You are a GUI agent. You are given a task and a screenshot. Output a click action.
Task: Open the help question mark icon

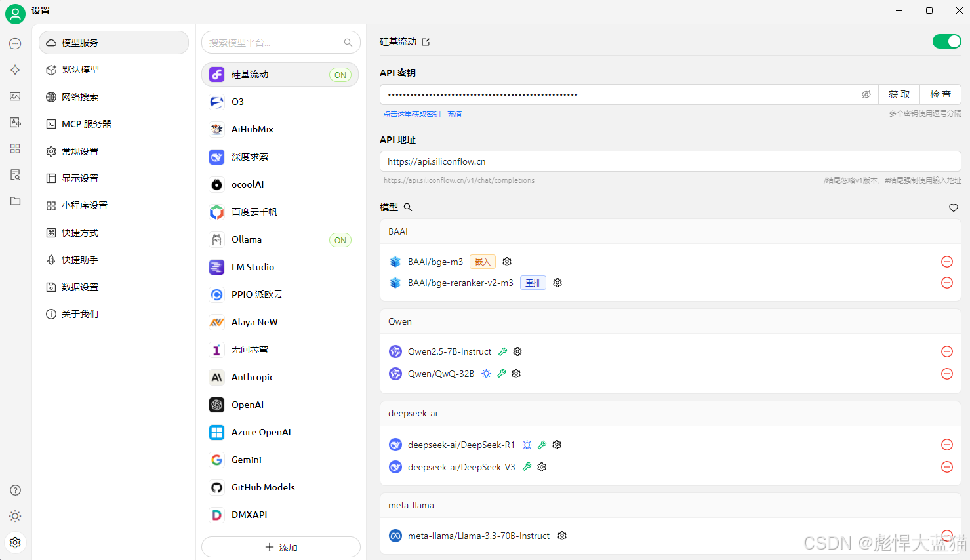click(15, 490)
